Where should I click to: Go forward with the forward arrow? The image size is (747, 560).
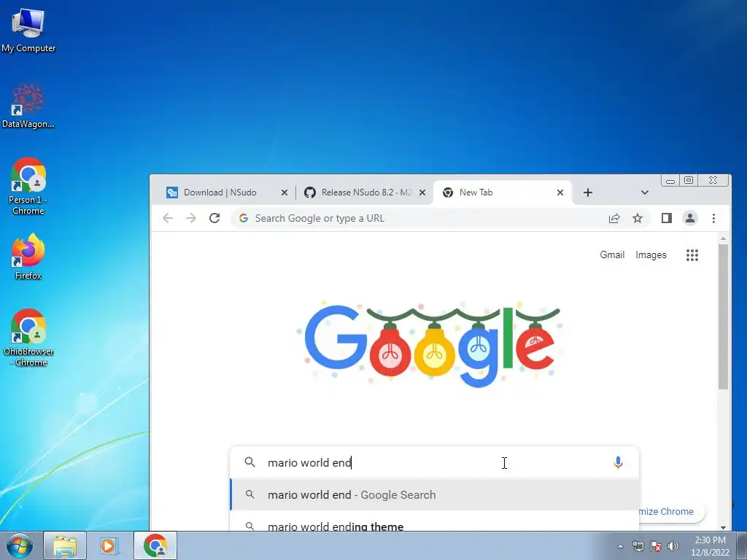[x=191, y=218]
